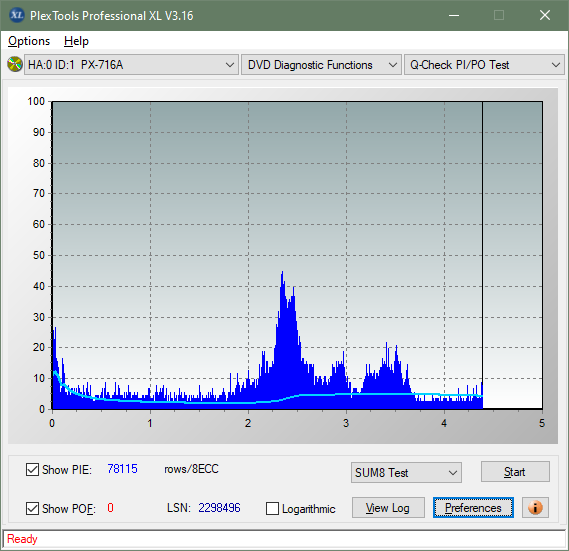Click the POF value 0
Screen dimensions: 569x551
click(x=110, y=507)
